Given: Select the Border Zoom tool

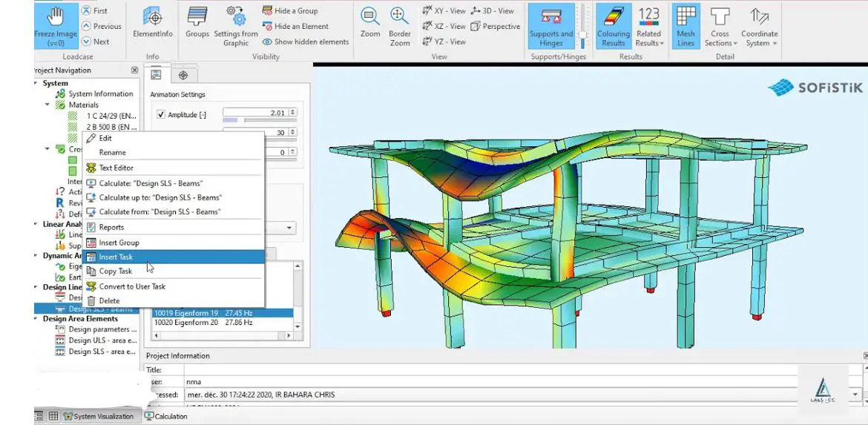Looking at the screenshot, I should pos(400,17).
